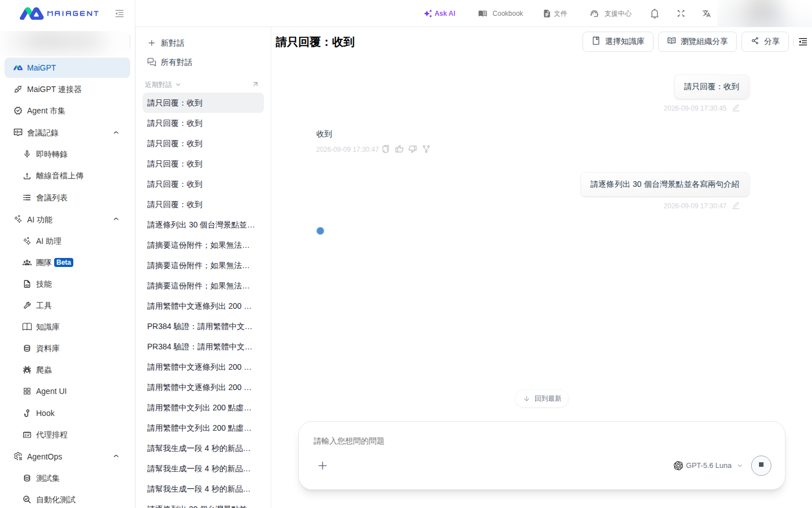This screenshot has width=812, height=508.
Task: Jump to latest with 回到最新
Action: click(542, 398)
